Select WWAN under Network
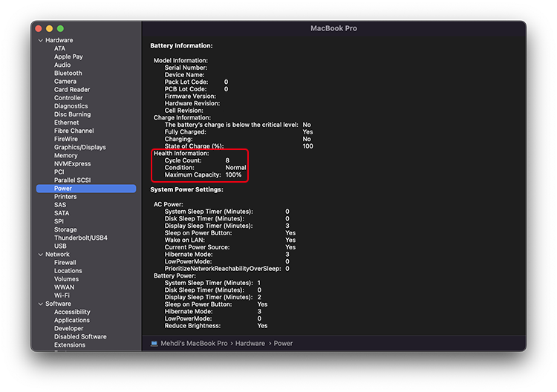Viewport: 557px width, 392px height. point(64,287)
